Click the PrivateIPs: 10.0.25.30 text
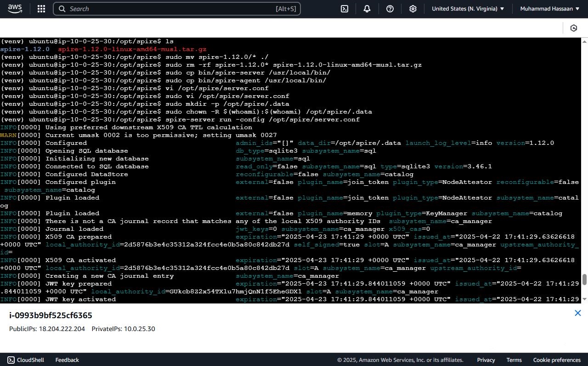The image size is (588, 366). (123, 329)
